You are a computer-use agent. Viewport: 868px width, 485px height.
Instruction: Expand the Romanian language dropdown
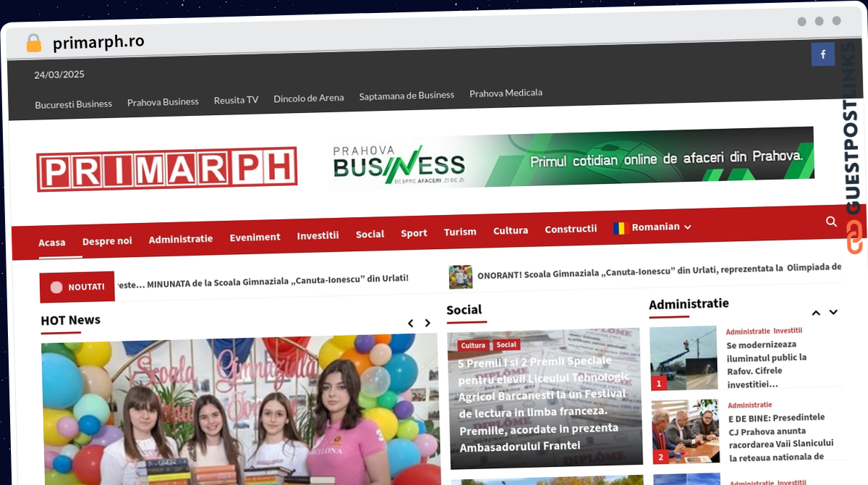[652, 227]
